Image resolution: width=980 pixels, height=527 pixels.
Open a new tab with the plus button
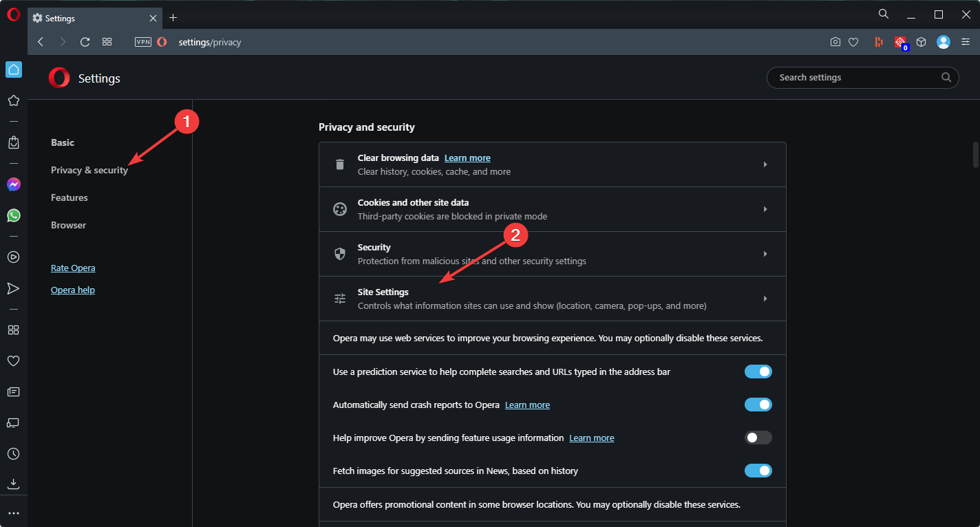173,18
